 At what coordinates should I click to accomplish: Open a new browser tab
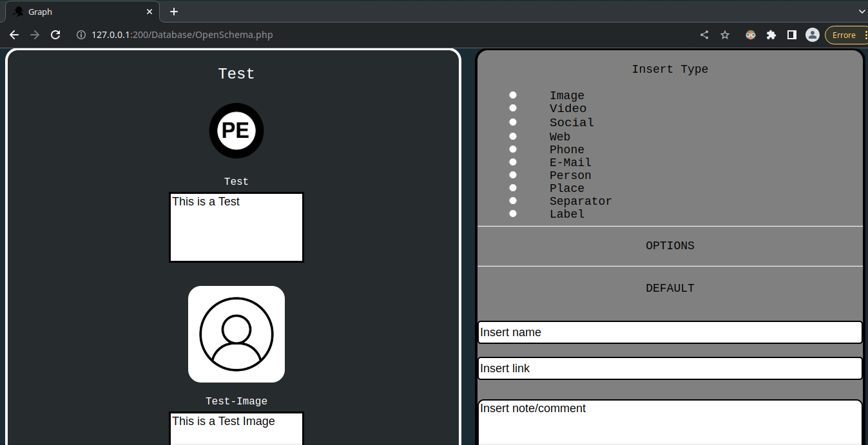coord(173,11)
